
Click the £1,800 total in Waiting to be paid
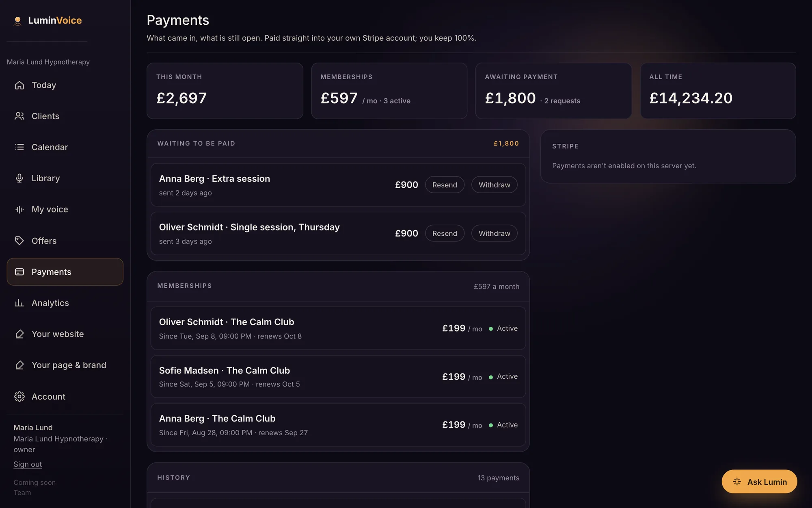506,143
